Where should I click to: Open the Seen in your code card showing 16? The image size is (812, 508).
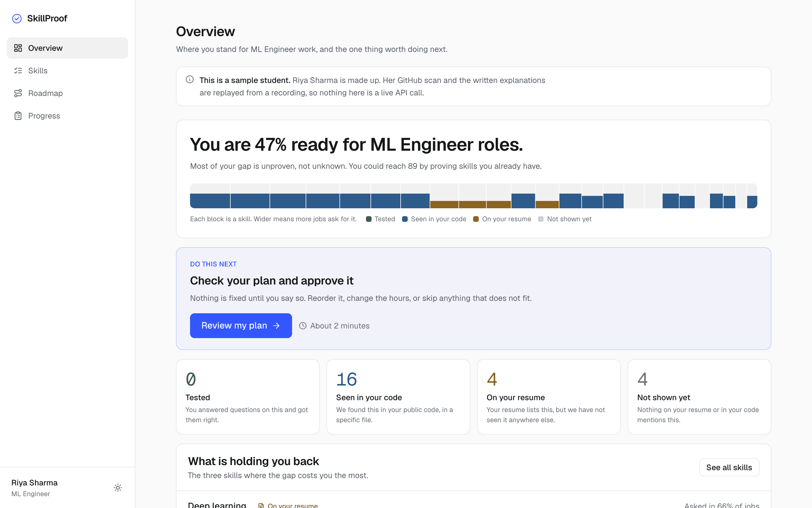pos(398,397)
